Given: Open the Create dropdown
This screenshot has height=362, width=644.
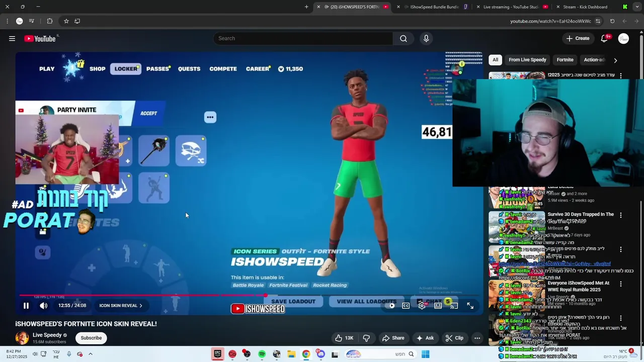Looking at the screenshot, I should [x=578, y=39].
